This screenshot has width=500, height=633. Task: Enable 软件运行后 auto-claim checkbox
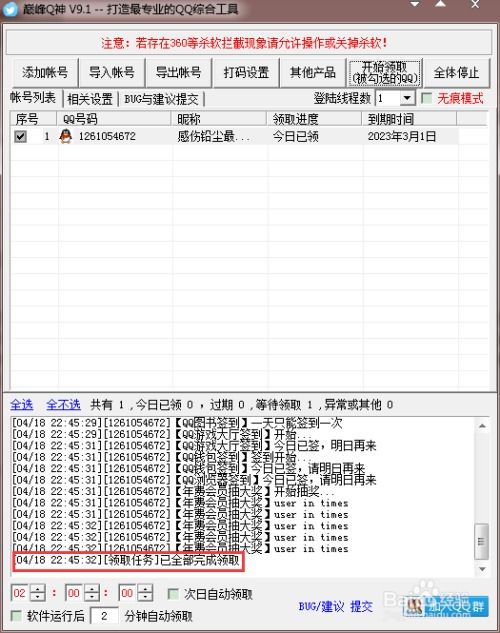click(x=16, y=616)
